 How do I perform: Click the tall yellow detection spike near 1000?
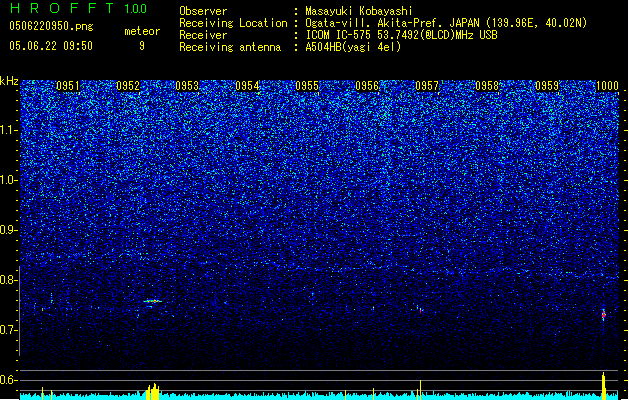click(603, 386)
